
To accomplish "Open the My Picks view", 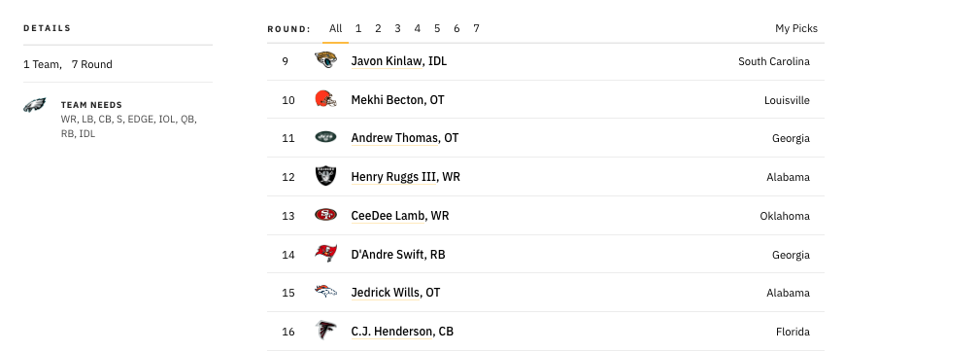I will click(x=796, y=29).
